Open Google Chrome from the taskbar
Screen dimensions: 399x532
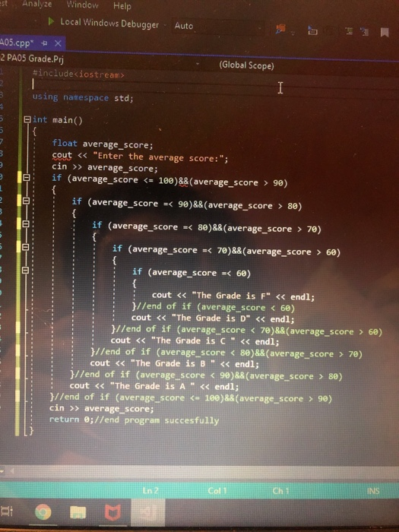43,513
